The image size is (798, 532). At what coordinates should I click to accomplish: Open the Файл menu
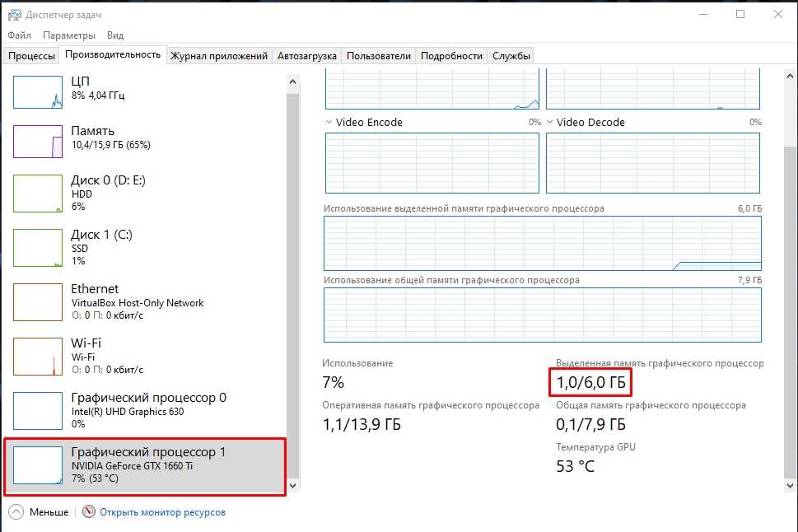pos(19,35)
